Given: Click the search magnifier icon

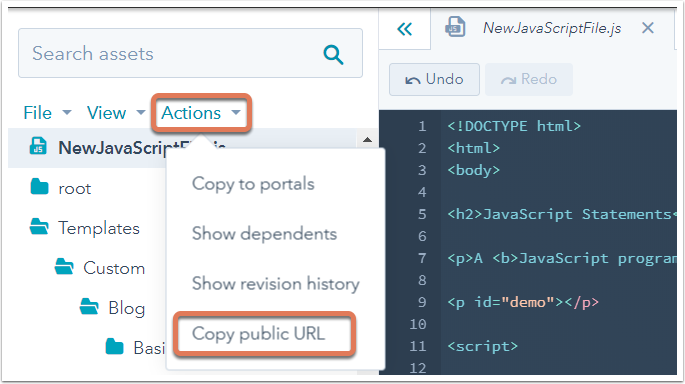Looking at the screenshot, I should (333, 55).
